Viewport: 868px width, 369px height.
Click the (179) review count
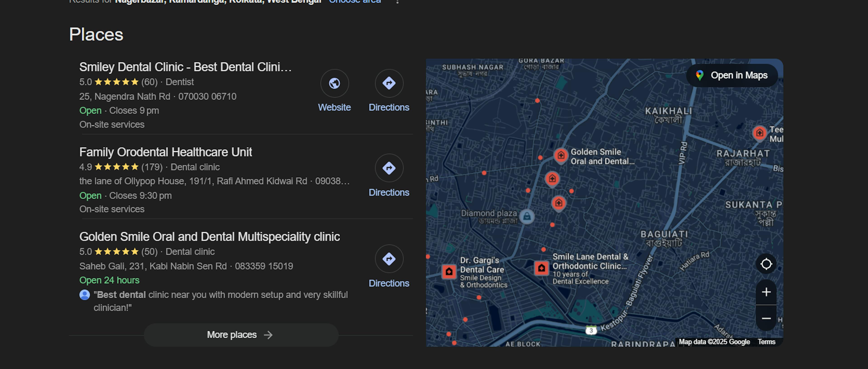coord(152,167)
